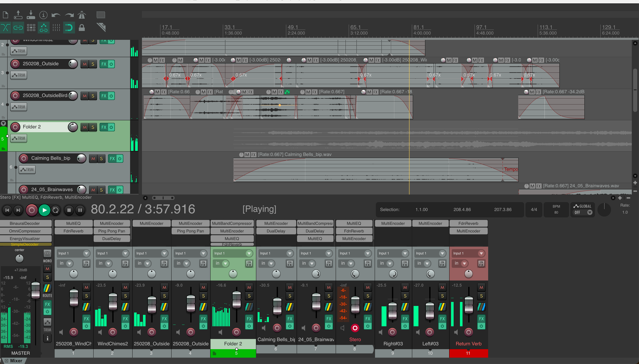
Task: Toggle envelope points move with items icon
Action: (43, 28)
